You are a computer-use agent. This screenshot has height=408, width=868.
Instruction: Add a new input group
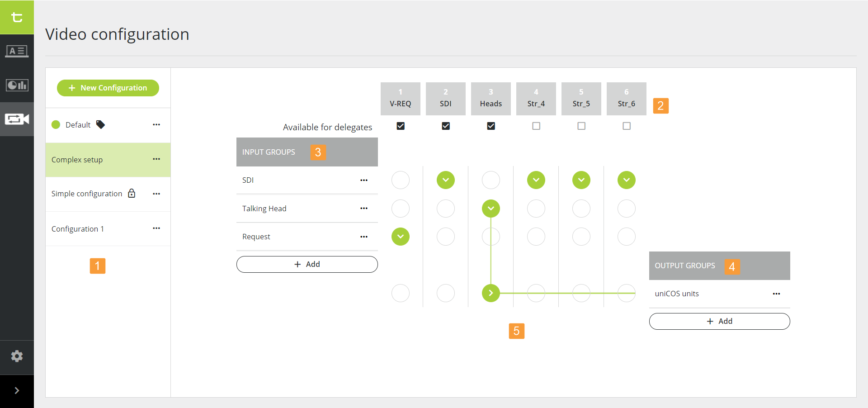tap(307, 265)
